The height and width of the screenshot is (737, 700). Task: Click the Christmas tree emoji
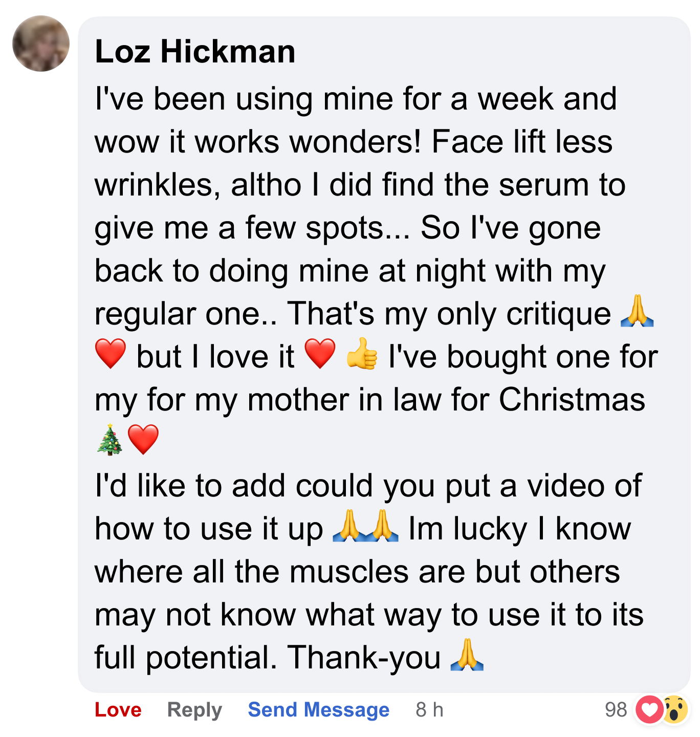[x=110, y=440]
